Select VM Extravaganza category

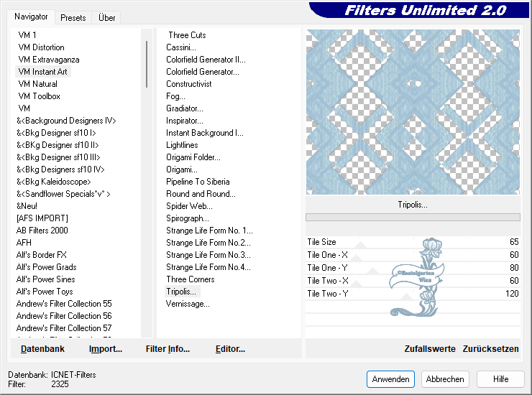[48, 60]
